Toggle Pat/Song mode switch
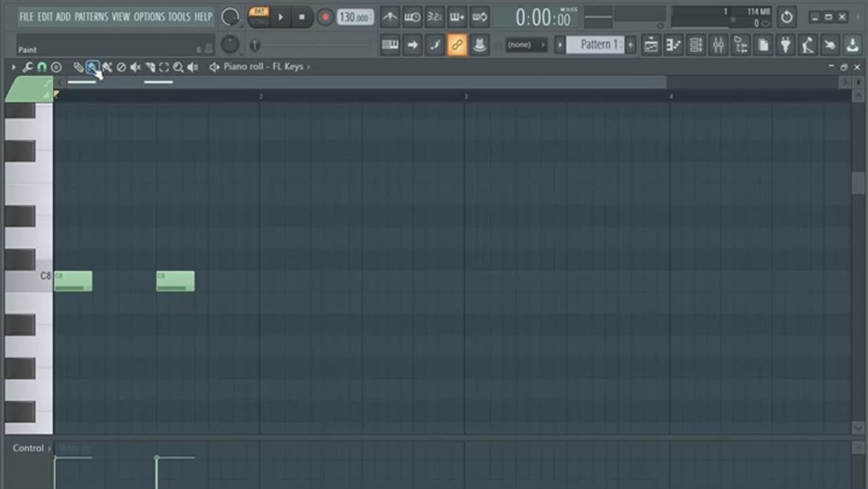 click(x=258, y=16)
